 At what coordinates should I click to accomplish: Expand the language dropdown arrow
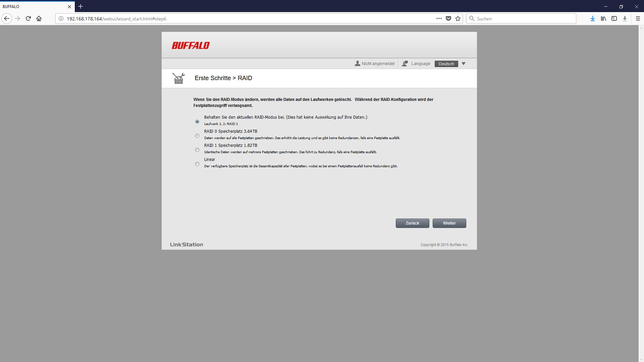[464, 64]
